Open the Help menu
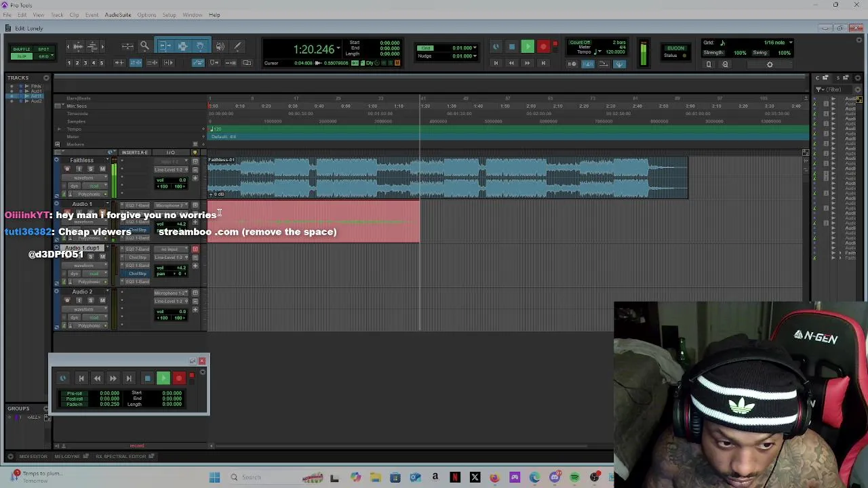 (x=214, y=15)
